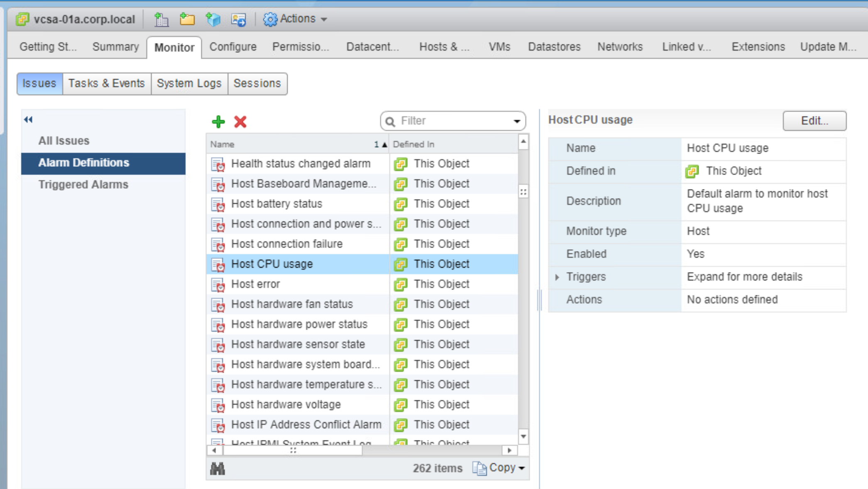
Task: Sort by the Defined In column header
Action: pos(454,144)
